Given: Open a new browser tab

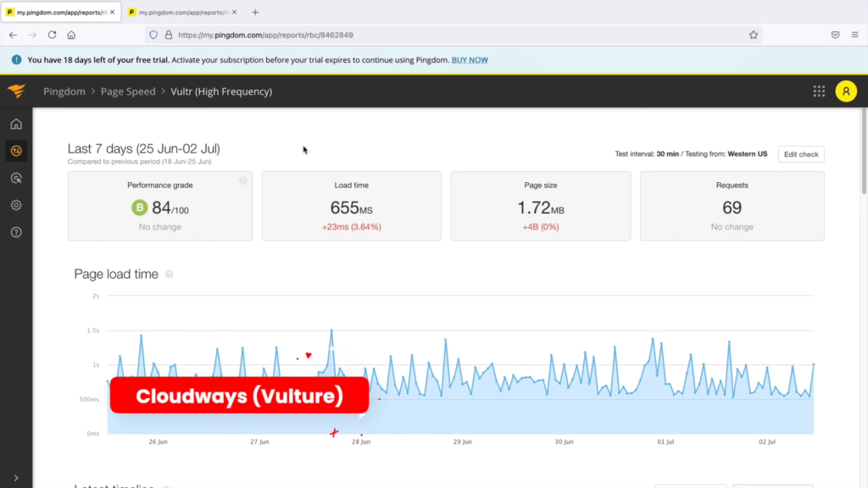Looking at the screenshot, I should coord(255,12).
